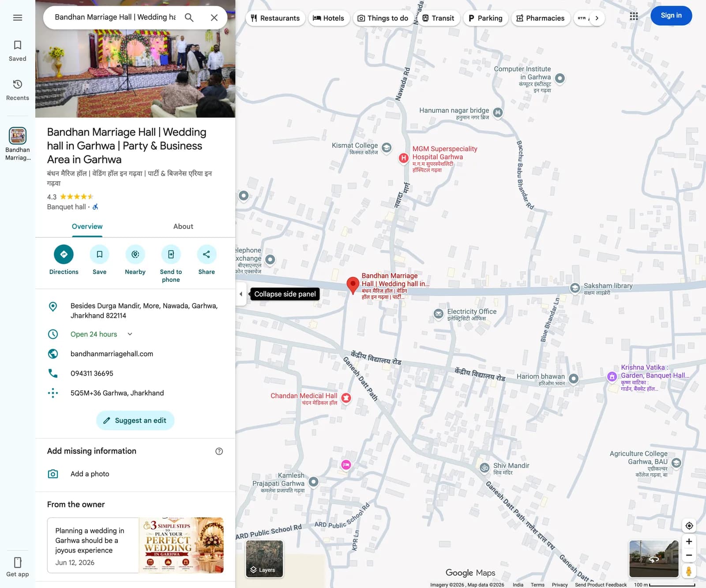Show your location with the target icon

point(689,526)
